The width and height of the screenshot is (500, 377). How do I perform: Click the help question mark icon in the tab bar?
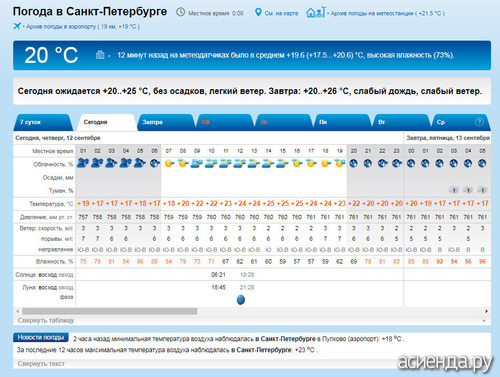tap(479, 122)
